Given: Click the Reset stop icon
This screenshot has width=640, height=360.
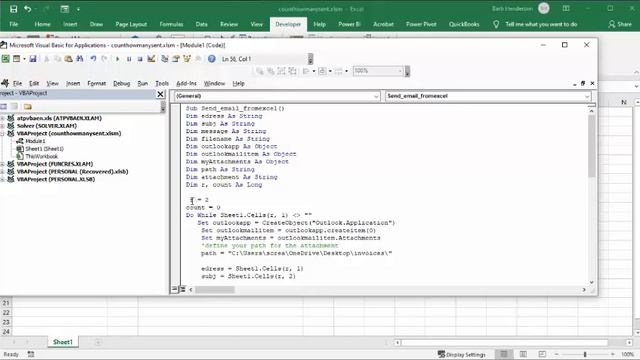Looking at the screenshot, I should 140,59.
